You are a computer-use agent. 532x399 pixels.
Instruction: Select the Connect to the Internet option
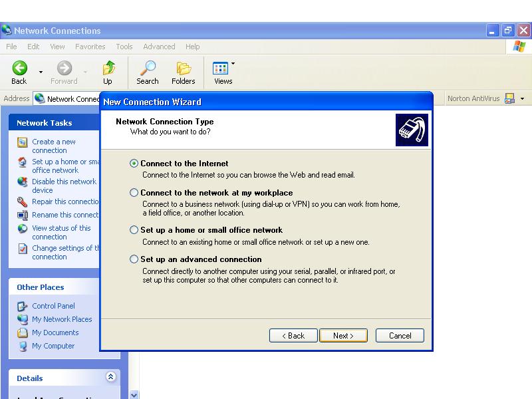pos(134,164)
